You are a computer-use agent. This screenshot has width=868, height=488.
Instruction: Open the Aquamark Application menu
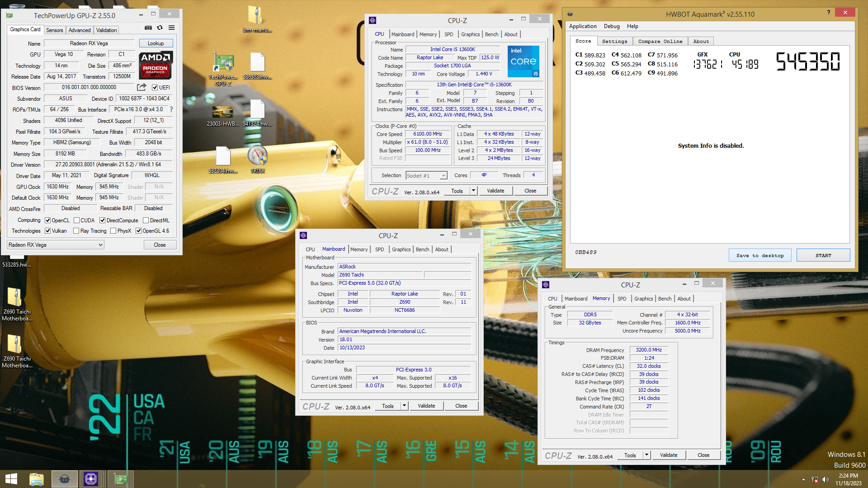coord(583,26)
